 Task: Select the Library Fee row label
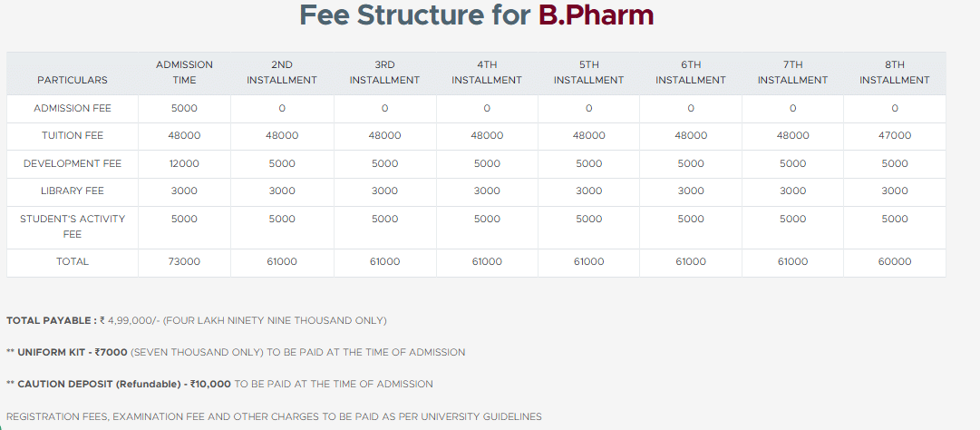[73, 191]
